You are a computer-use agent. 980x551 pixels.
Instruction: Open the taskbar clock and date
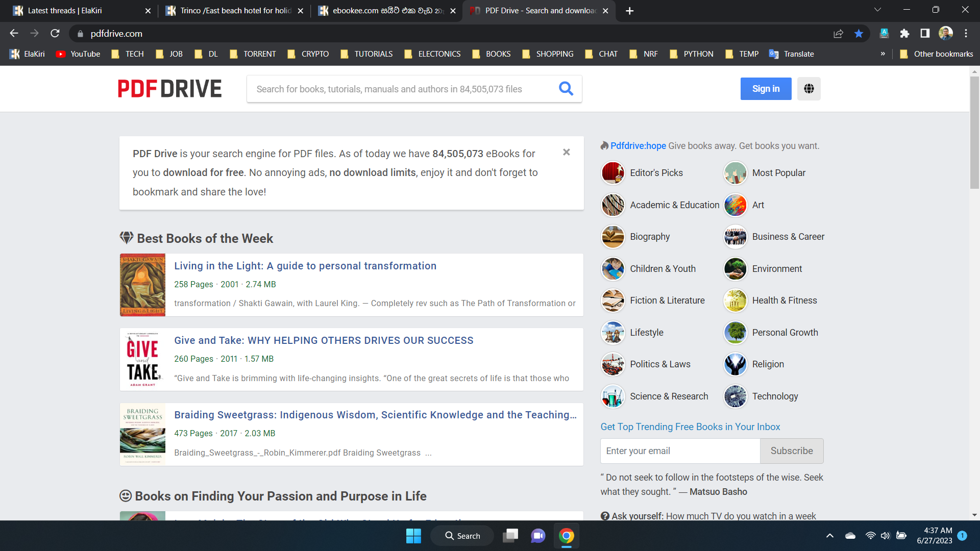[x=934, y=536]
